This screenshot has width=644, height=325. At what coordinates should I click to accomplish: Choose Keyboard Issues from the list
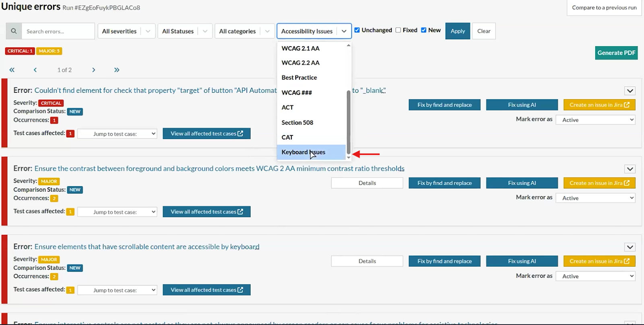[x=311, y=152]
